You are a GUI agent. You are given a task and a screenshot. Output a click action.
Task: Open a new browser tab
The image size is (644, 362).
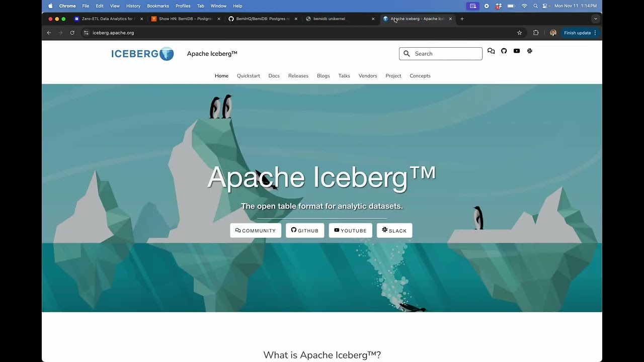point(462,19)
